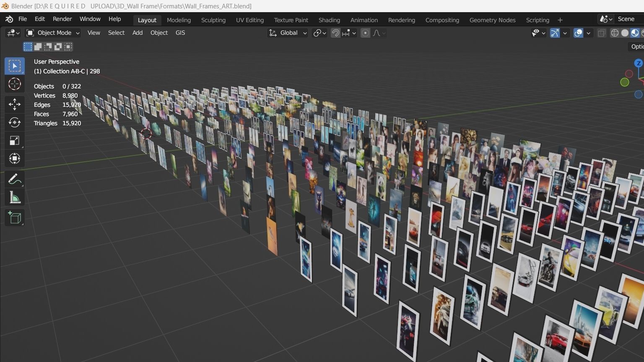Viewport: 644px width, 362px height.
Task: Expand overlay options dropdown arrow
Action: [588, 33]
